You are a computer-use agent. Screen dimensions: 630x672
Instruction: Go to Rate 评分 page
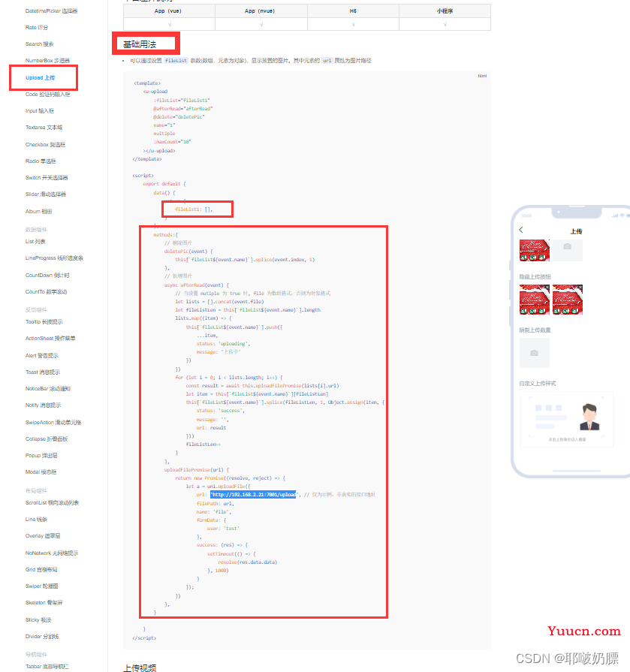tap(37, 28)
